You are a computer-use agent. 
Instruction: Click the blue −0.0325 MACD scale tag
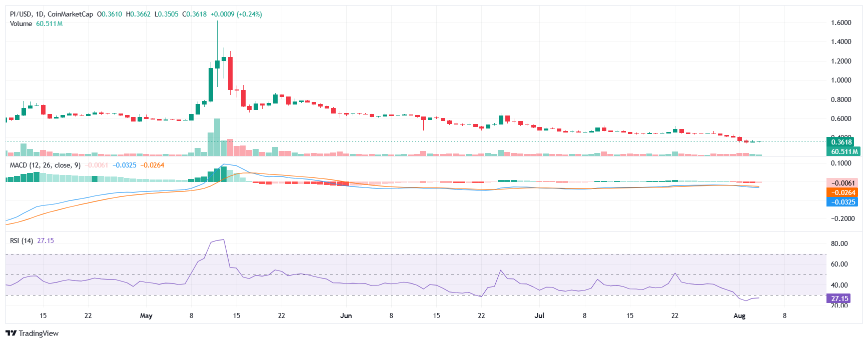(x=842, y=202)
